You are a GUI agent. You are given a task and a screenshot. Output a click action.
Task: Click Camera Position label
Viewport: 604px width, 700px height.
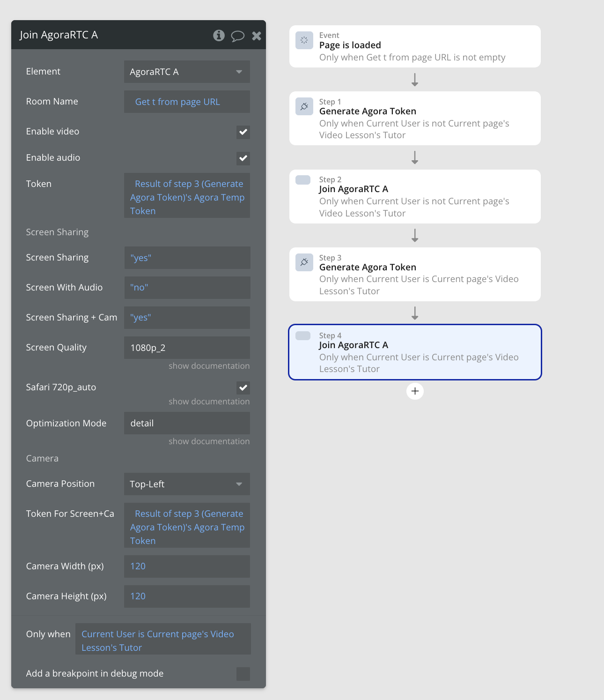60,484
